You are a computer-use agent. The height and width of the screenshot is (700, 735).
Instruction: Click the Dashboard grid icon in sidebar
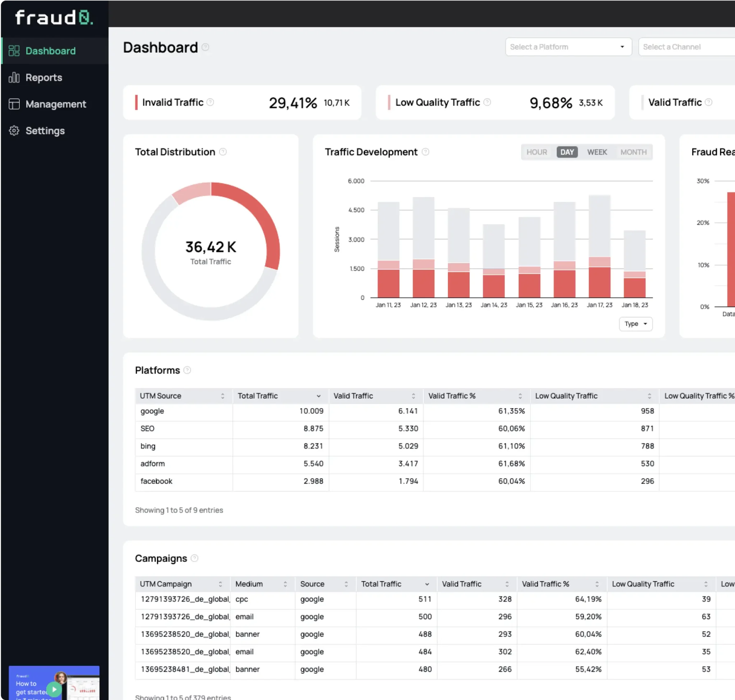[14, 51]
